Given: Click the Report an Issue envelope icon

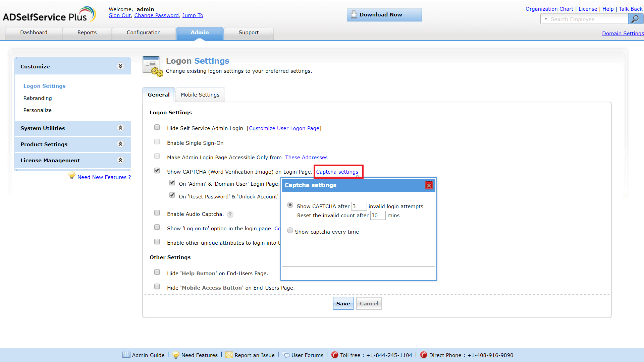Looking at the screenshot, I should 229,355.
